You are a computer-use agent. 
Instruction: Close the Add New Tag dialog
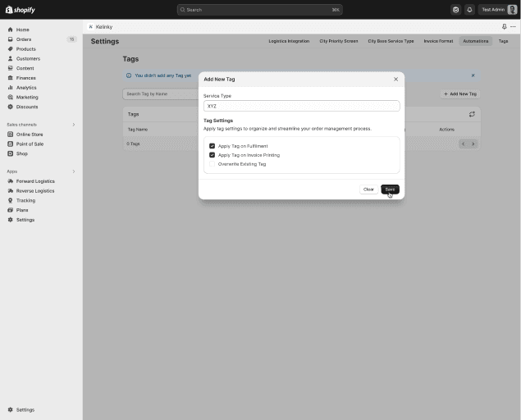click(395, 80)
